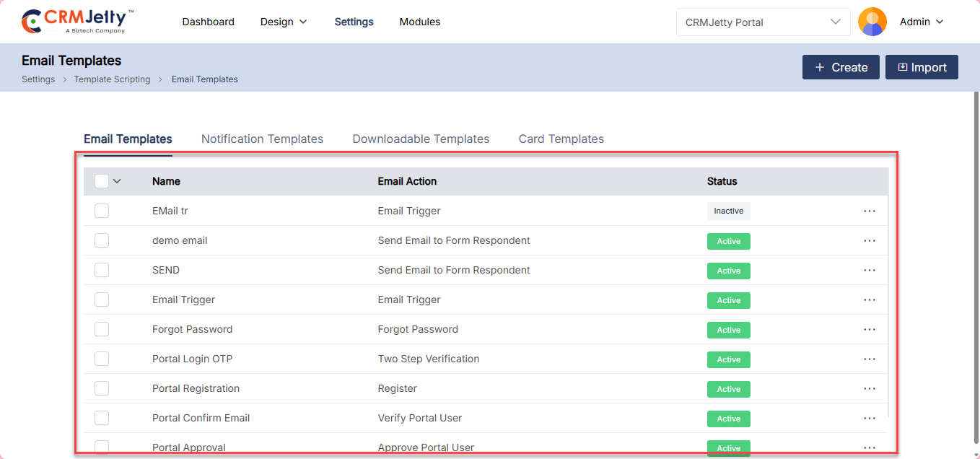Click the Inactive status badge for EMail tr
The image size is (980, 459).
pyautogui.click(x=728, y=211)
